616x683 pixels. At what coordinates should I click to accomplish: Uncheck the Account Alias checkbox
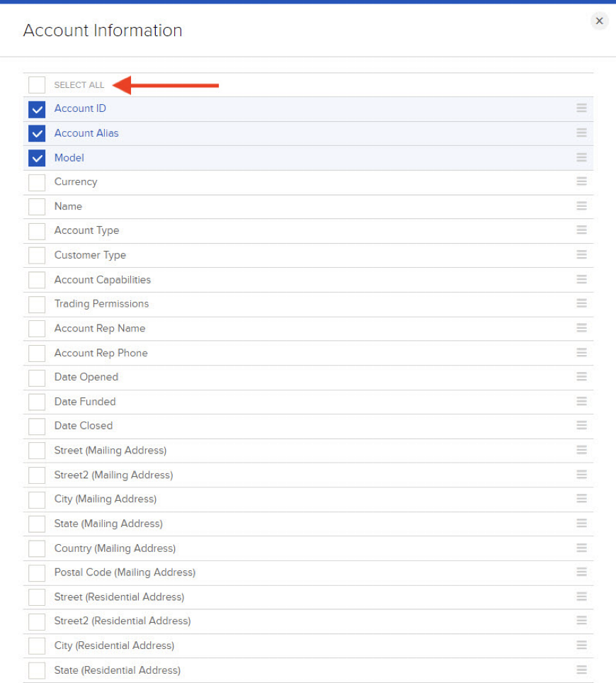coord(37,133)
